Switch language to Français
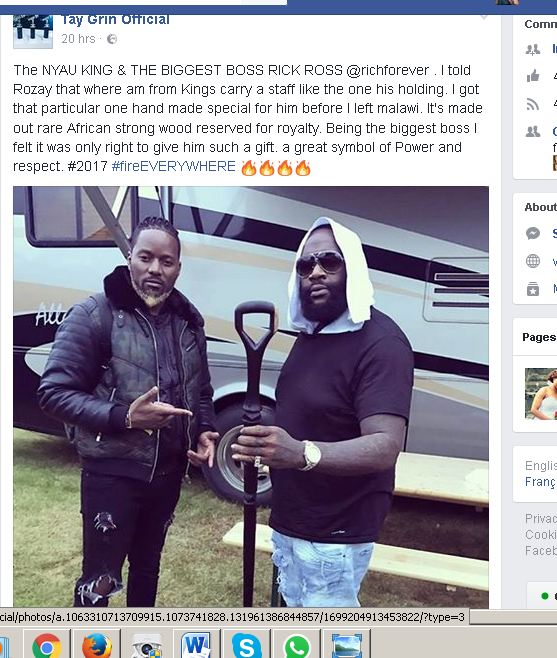The image size is (557, 658). click(541, 482)
